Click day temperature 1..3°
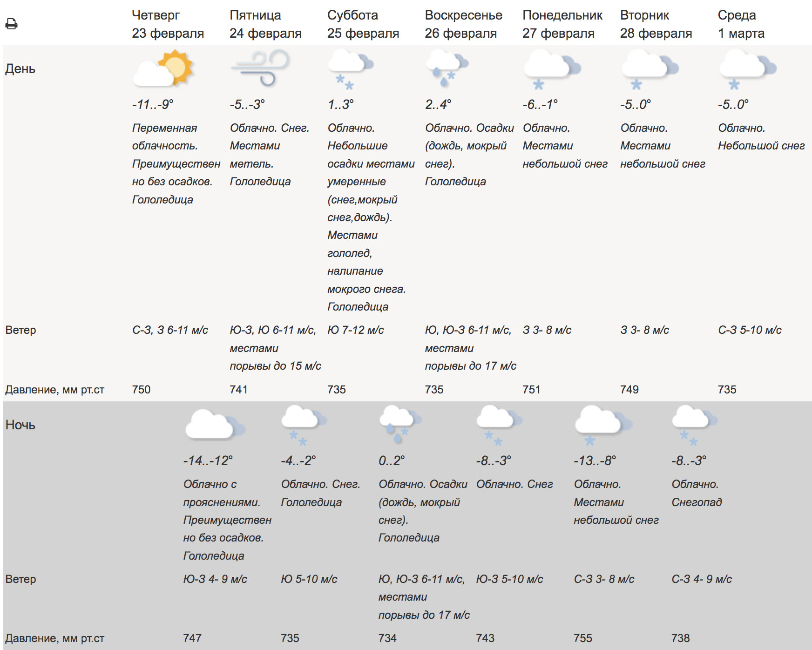The image size is (812, 650). pos(340,104)
